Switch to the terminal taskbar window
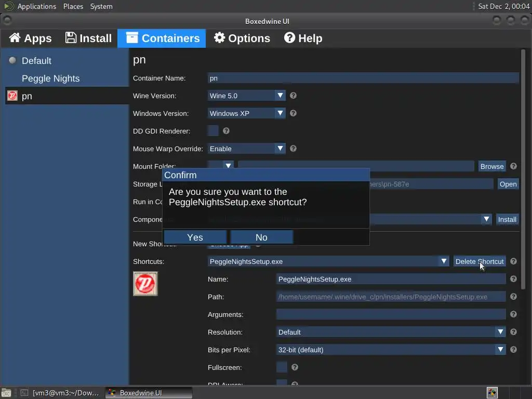The image size is (532, 399). 60,393
